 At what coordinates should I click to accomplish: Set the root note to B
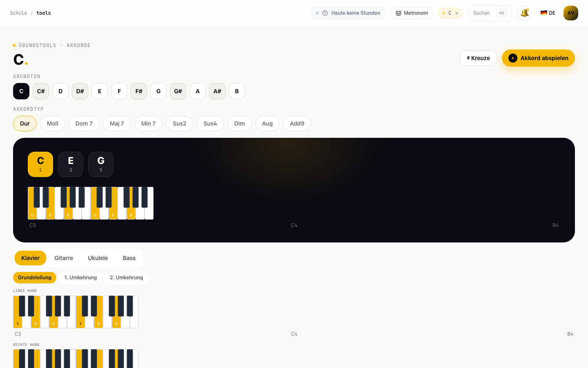click(237, 91)
